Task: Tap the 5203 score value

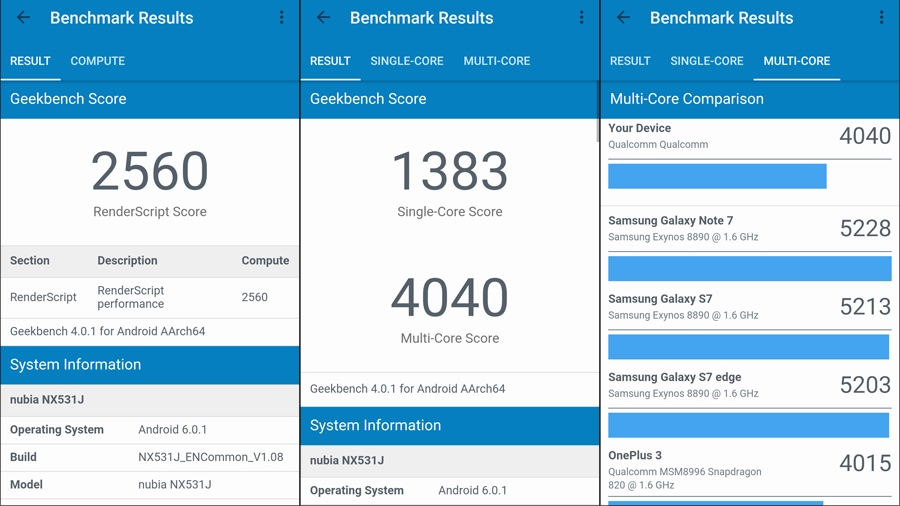Action: click(x=865, y=385)
